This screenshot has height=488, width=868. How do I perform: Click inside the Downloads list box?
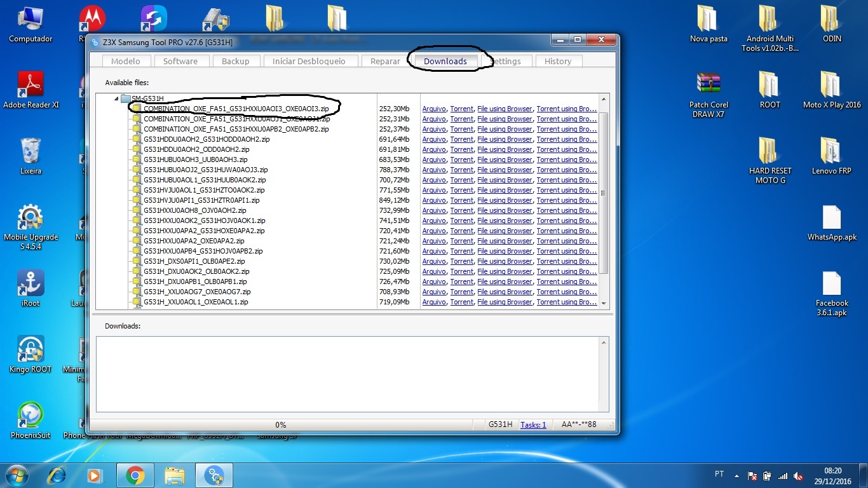tap(348, 374)
